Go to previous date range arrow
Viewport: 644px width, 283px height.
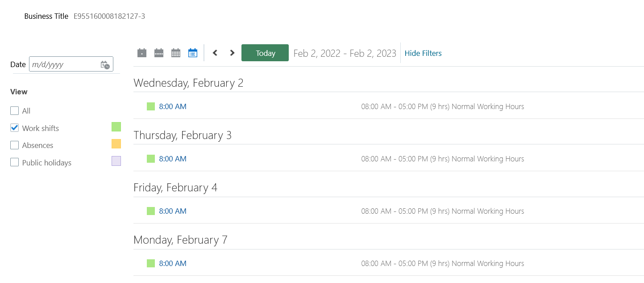pyautogui.click(x=215, y=53)
